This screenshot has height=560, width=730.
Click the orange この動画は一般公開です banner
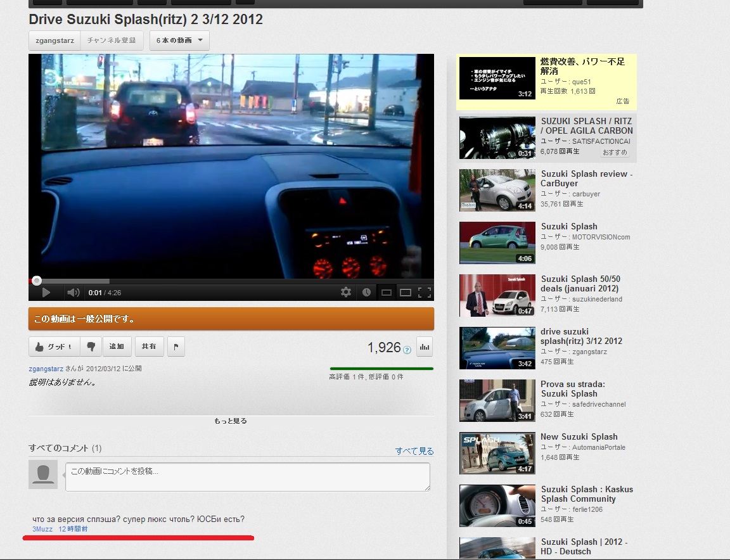(x=231, y=319)
